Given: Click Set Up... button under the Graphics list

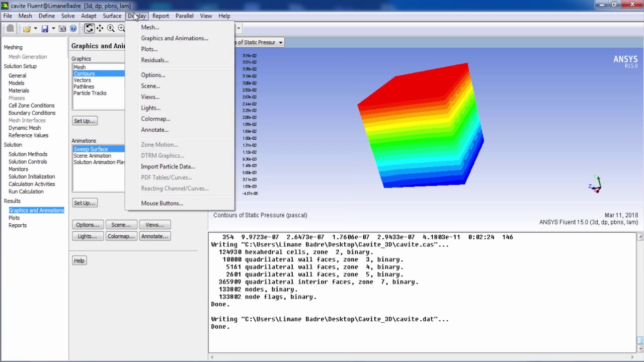Looking at the screenshot, I should click(85, 121).
